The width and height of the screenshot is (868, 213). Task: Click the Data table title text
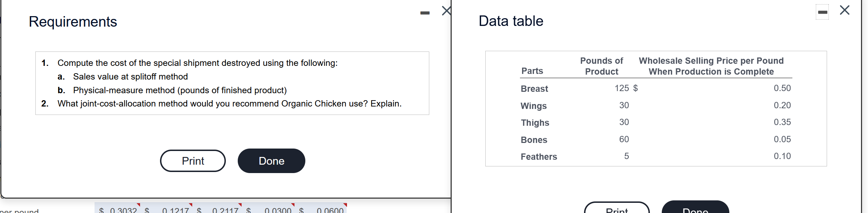[x=511, y=21]
